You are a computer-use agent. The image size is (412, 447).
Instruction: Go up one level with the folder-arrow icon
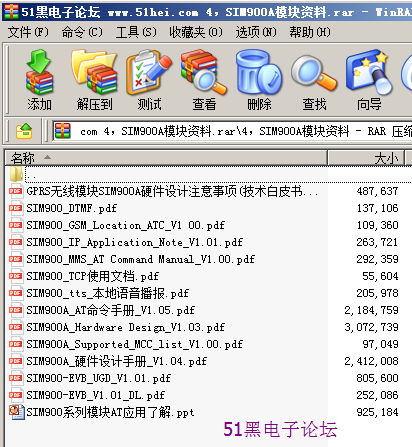24,131
